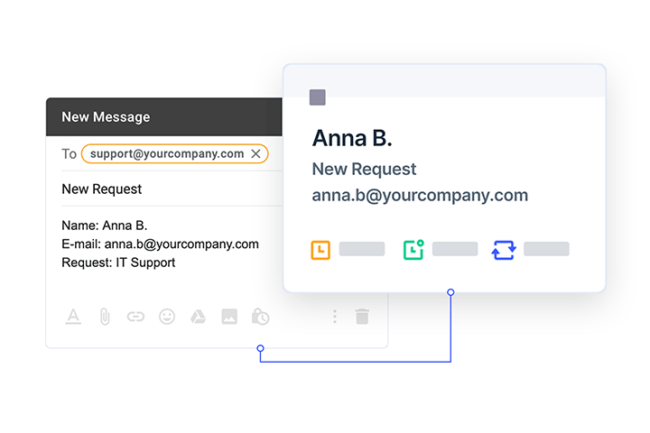This screenshot has height=433, width=650.
Task: Discard the draft with the trash icon
Action: tap(362, 317)
